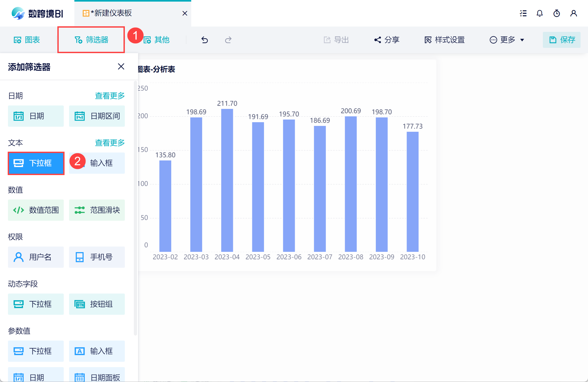This screenshot has height=382, width=588.
Task: Click the 2023-04 bar in chart
Action: pos(227,181)
